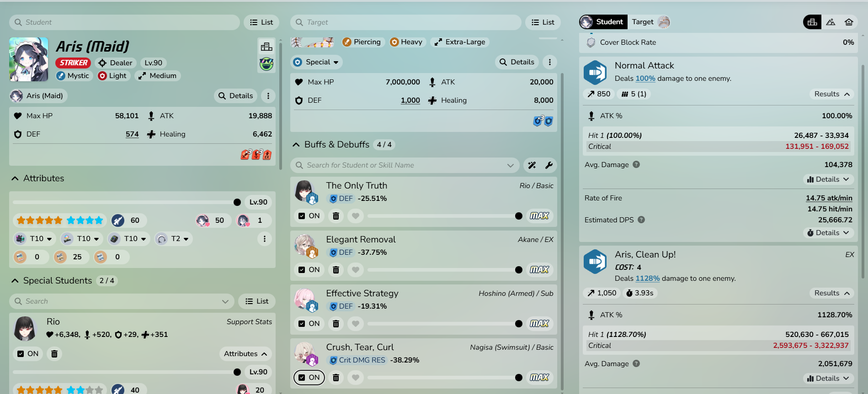
Task: Open the three-dot menu beside target Details
Action: click(x=550, y=62)
